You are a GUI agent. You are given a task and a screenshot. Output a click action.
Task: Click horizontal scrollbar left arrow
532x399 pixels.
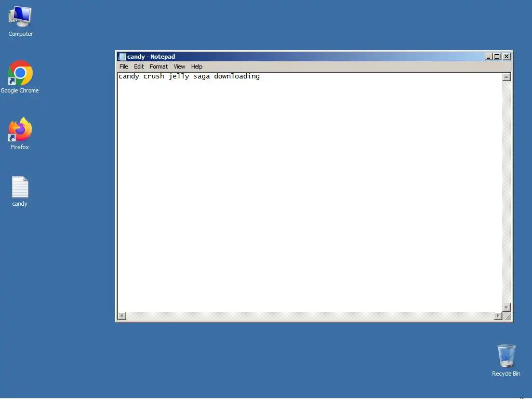(122, 316)
